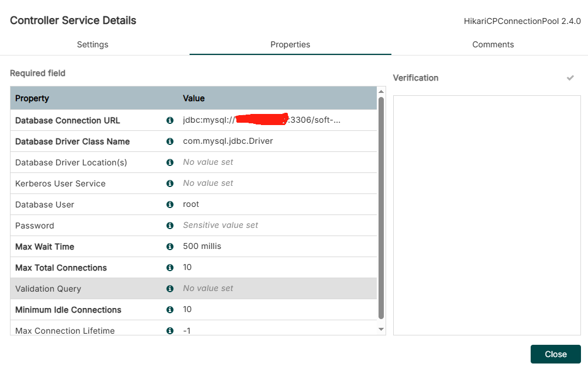This screenshot has width=588, height=367.
Task: Click Validation Query No value set
Action: [208, 288]
